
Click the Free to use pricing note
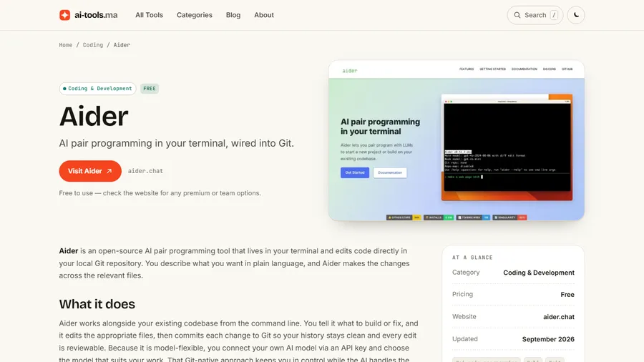point(160,193)
